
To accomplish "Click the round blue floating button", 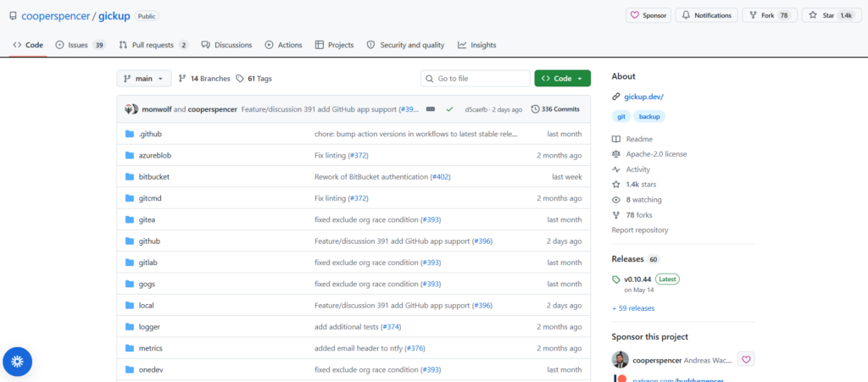I will point(17,362).
